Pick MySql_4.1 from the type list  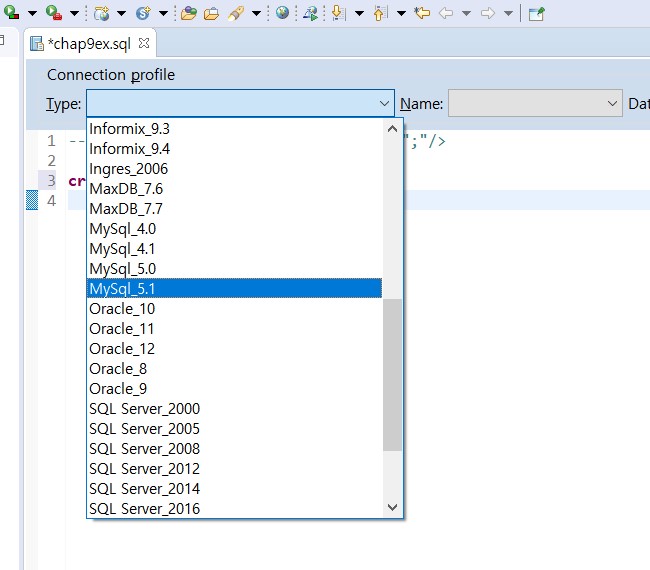pyautogui.click(x=234, y=249)
